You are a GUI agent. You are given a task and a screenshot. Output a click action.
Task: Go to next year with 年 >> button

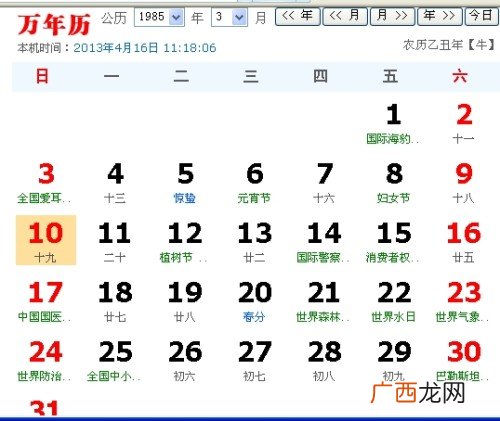coord(440,16)
